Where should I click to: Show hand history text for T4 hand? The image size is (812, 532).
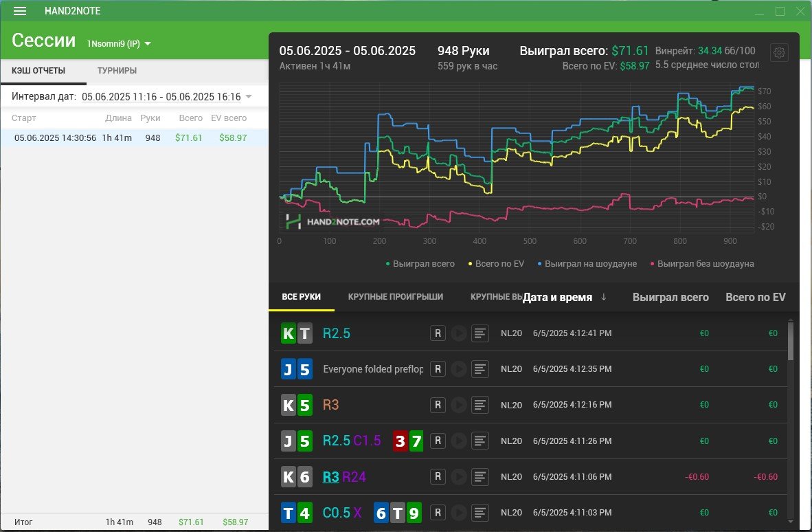[480, 512]
